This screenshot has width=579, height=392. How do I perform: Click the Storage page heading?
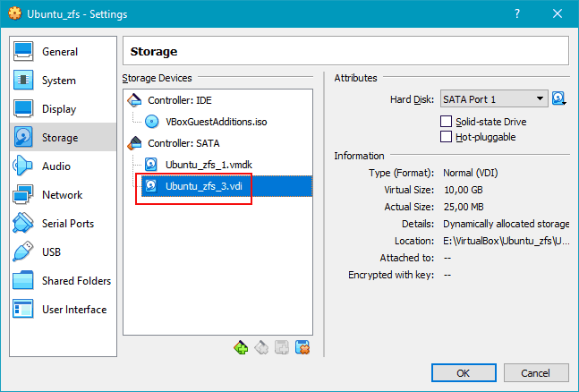pos(154,51)
